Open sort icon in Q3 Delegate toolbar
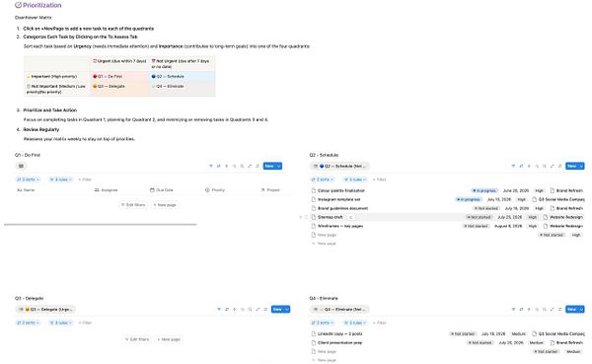Viewport: 592px width, 364px height. (227, 309)
